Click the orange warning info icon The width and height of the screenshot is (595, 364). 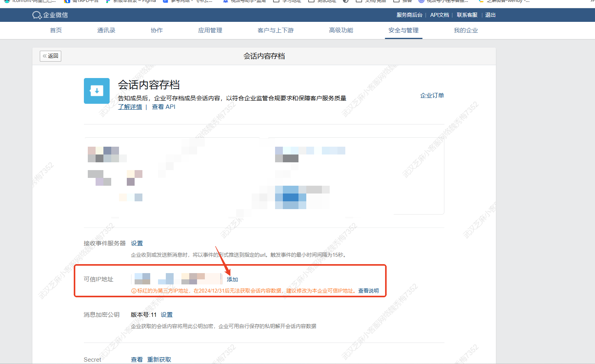(134, 291)
